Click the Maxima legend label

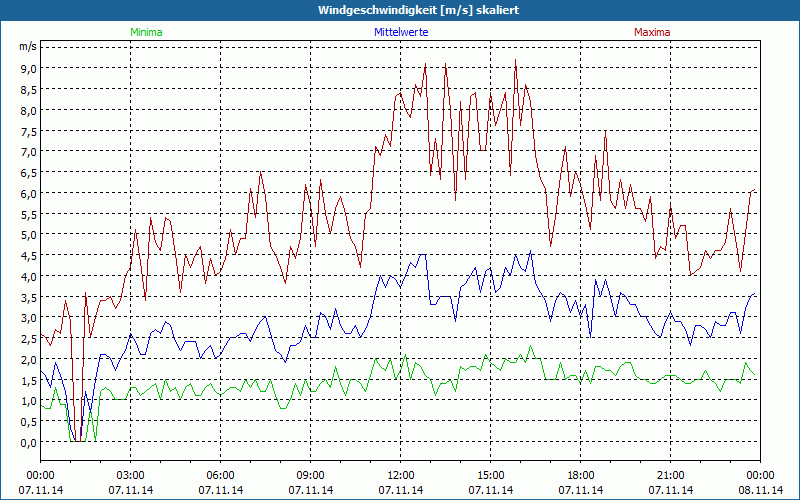(x=652, y=32)
